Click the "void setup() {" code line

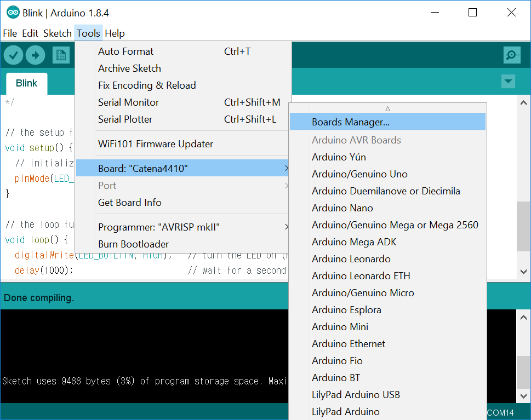(39, 147)
